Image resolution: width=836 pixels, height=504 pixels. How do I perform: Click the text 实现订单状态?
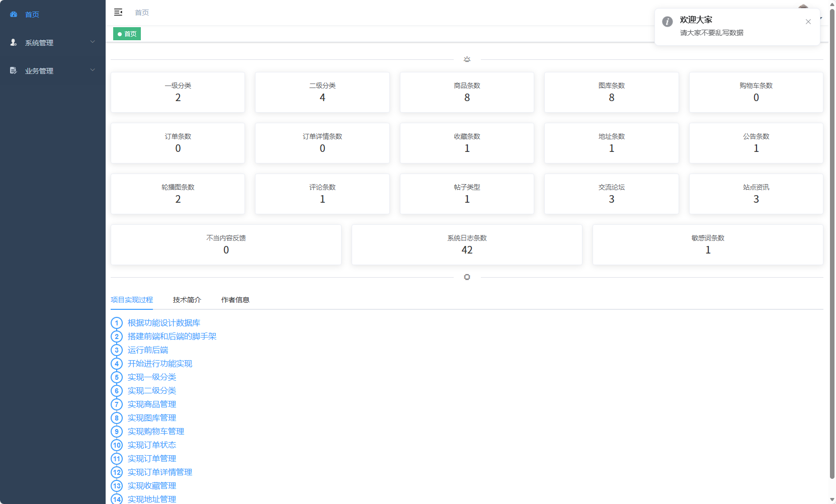click(152, 445)
